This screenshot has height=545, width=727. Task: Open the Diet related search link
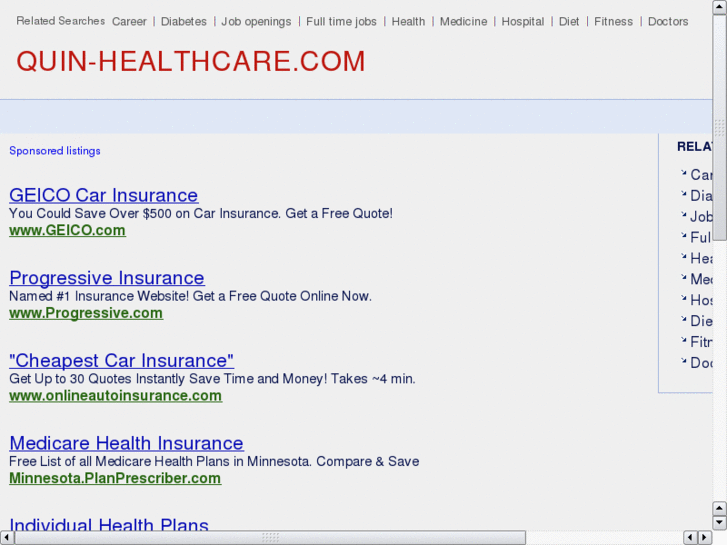pyautogui.click(x=569, y=21)
